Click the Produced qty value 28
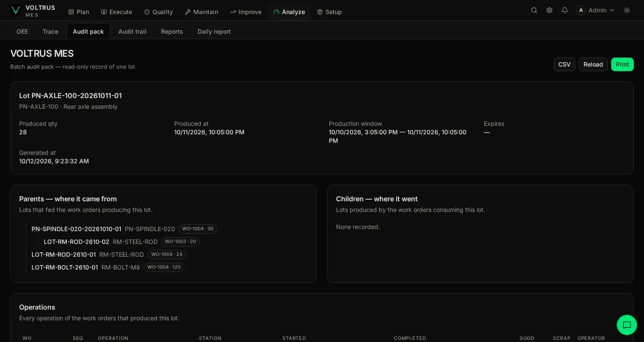 [23, 132]
